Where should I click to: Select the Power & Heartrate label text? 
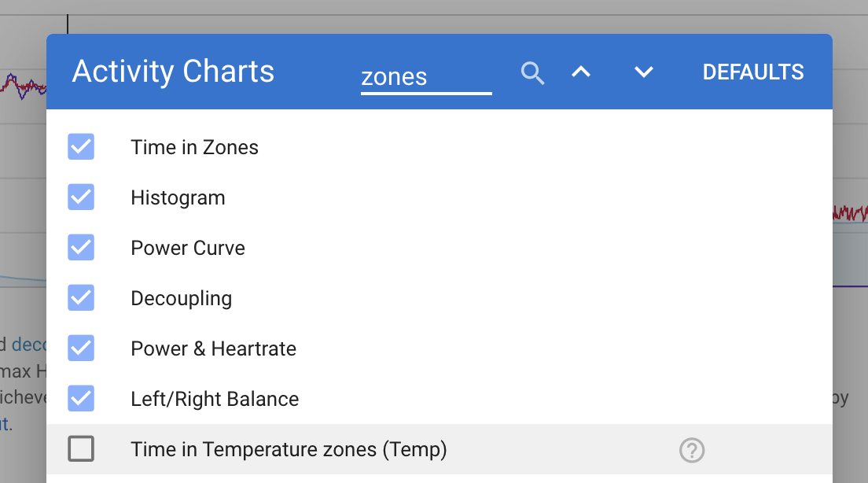(213, 348)
